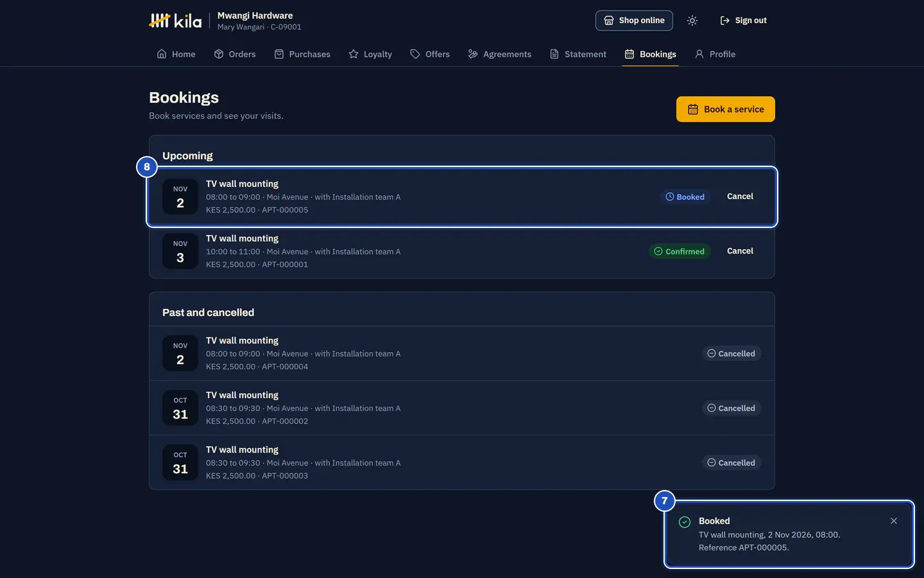924x578 pixels.
Task: Click the Bookings page heading
Action: [184, 98]
